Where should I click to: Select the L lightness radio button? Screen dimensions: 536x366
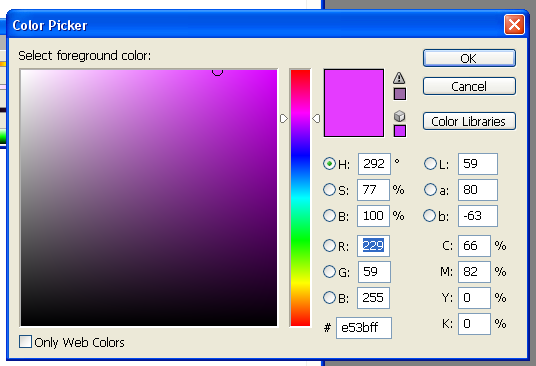click(430, 164)
